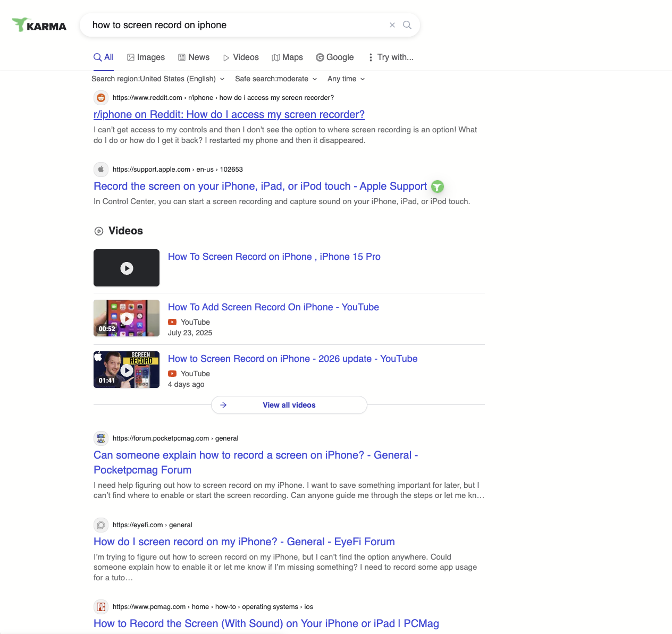Click the Karma logo
The width and height of the screenshot is (672, 634).
click(39, 25)
